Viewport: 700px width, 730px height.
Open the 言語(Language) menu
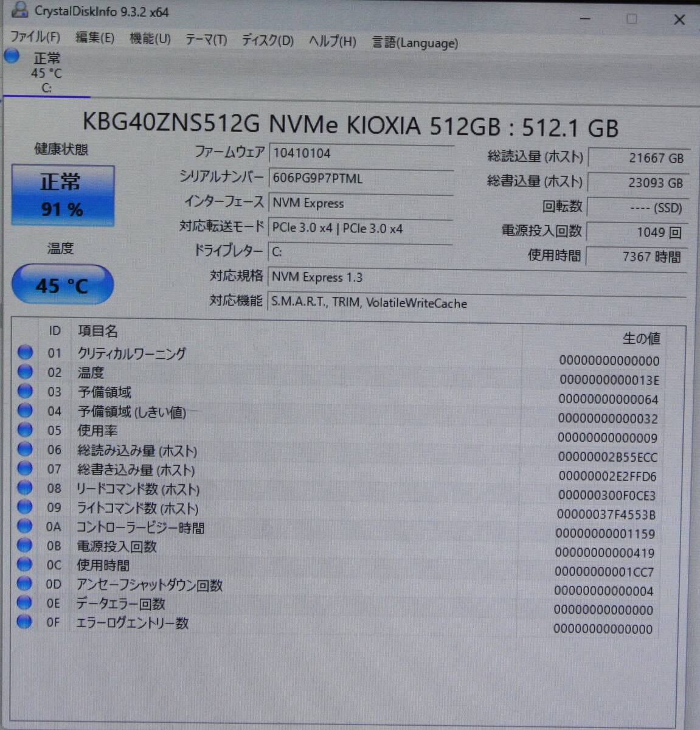point(415,43)
